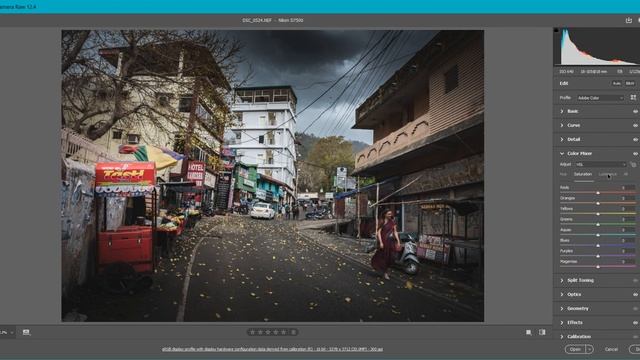Image resolution: width=640 pixels, height=360 pixels.
Task: Expand the Split Toning panel
Action: [562, 280]
